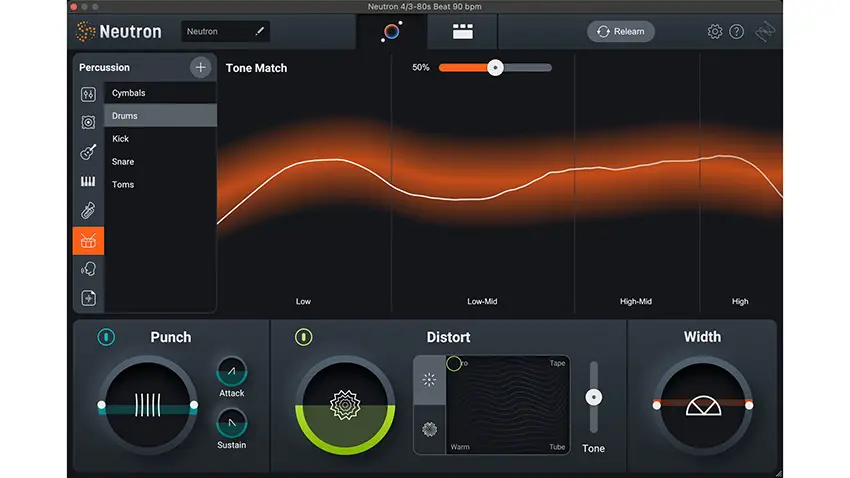Image resolution: width=850 pixels, height=478 pixels.
Task: Toggle the Punch module power button
Action: (106, 337)
